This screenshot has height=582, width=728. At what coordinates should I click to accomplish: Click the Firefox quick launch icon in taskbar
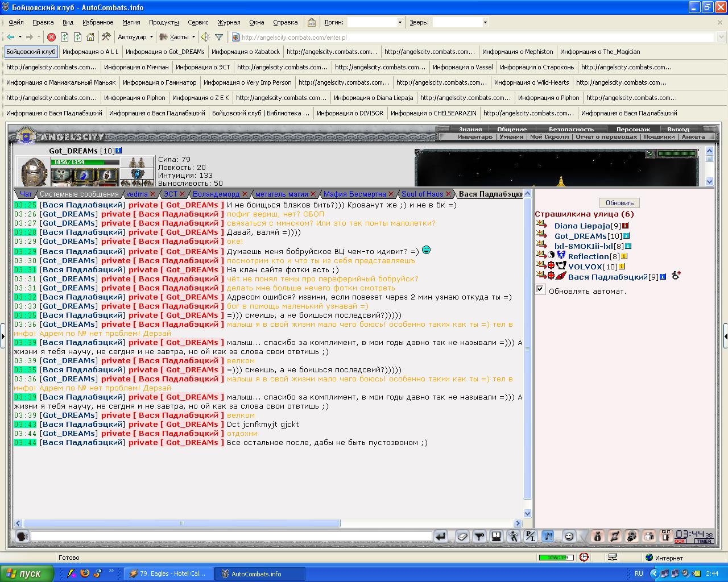pyautogui.click(x=85, y=573)
